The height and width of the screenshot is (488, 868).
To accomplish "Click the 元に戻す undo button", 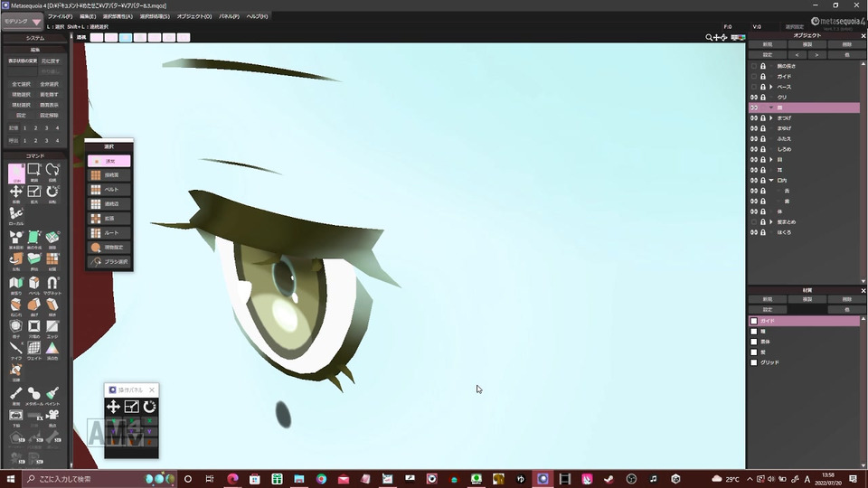I will [51, 61].
